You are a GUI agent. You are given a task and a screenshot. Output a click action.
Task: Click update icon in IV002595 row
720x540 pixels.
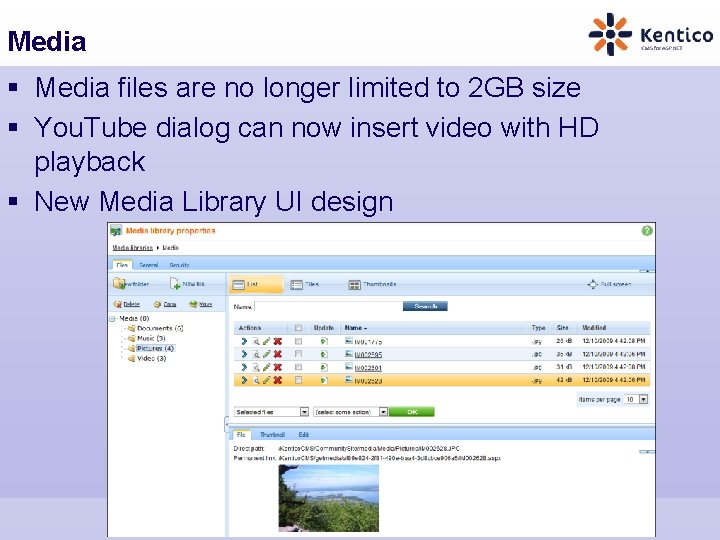pyautogui.click(x=324, y=354)
